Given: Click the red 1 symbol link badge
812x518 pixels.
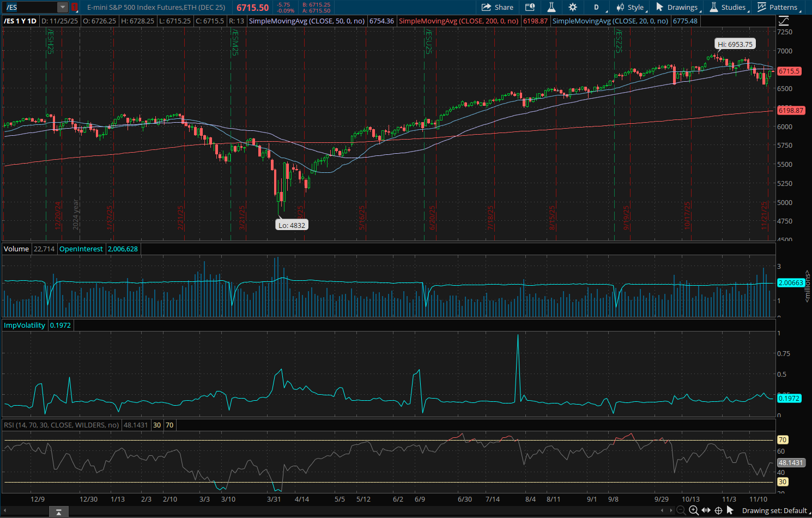Looking at the screenshot, I should pyautogui.click(x=74, y=7).
